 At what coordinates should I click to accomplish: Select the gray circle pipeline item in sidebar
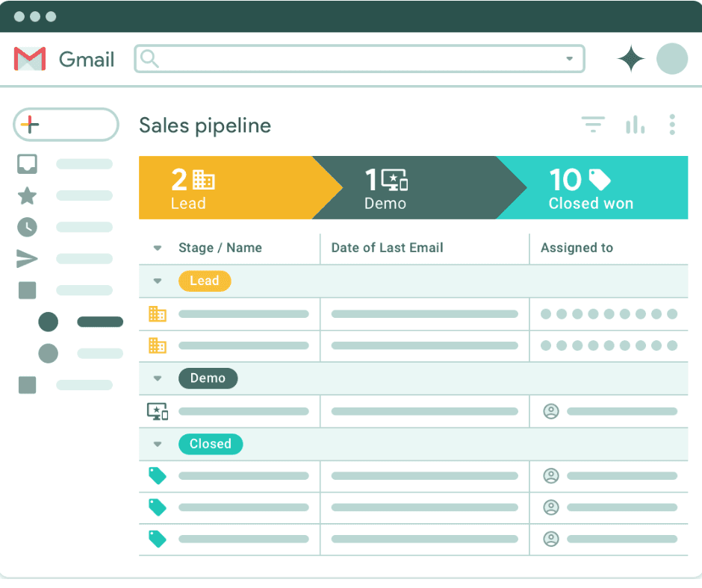point(49,354)
